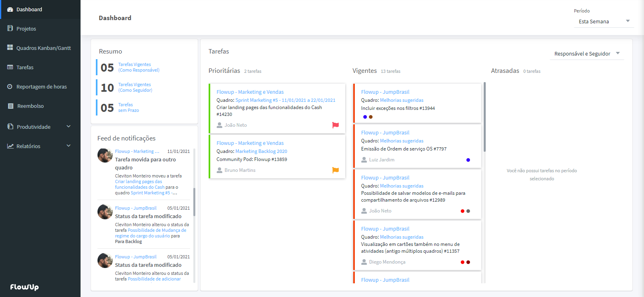Navigate to Reembolso in sidebar
This screenshot has height=297, width=644.
(x=40, y=106)
